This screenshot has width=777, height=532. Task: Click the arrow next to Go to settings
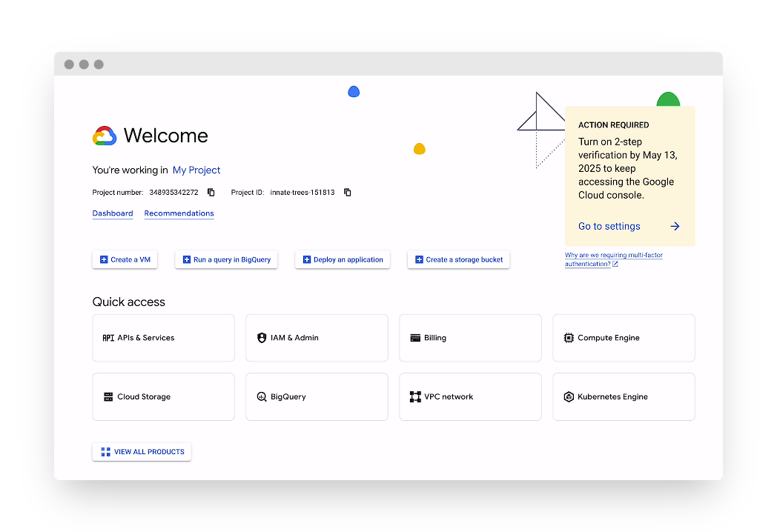click(675, 227)
